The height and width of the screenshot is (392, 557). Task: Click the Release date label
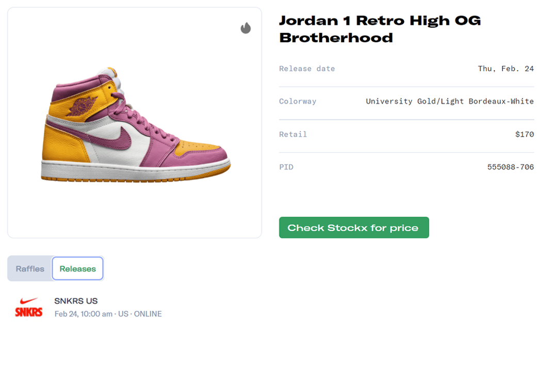point(307,69)
